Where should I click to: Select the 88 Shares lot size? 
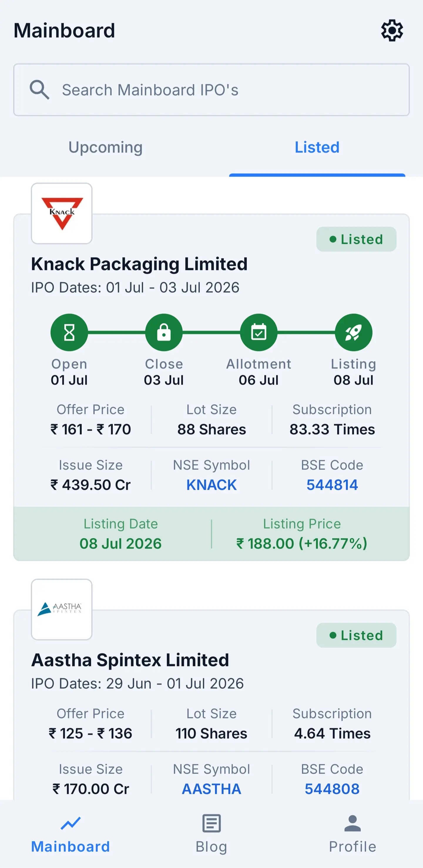point(211,429)
